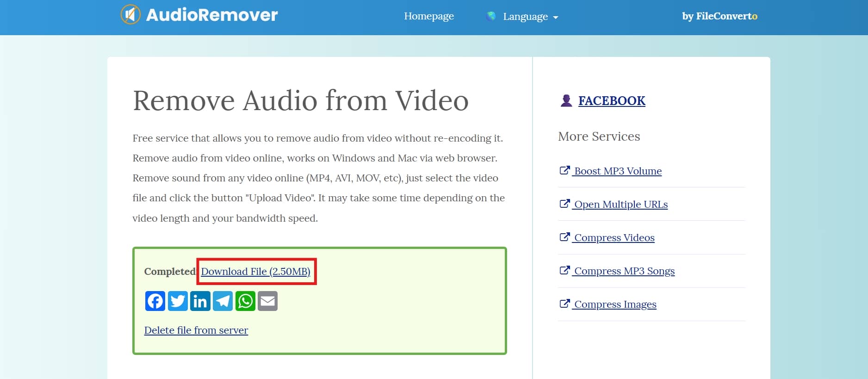Click external-link icon beside Compress Videos
Screen dimensions: 868x379
[564, 237]
